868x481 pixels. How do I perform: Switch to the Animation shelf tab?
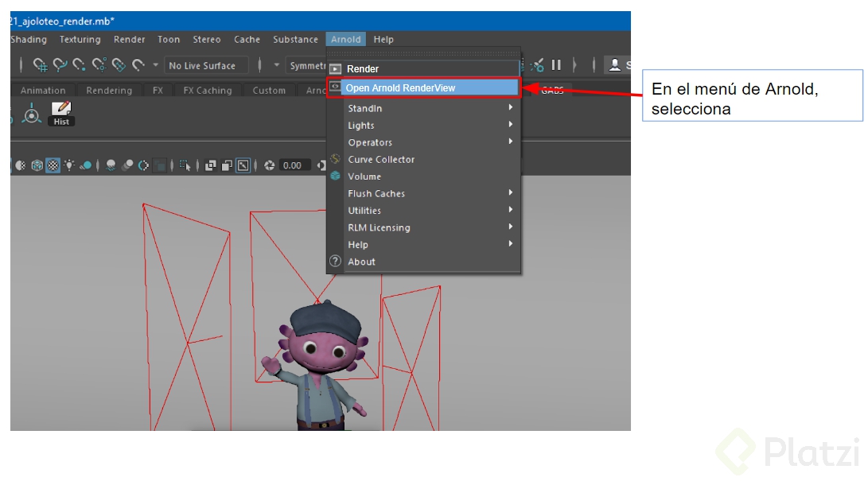pos(43,90)
